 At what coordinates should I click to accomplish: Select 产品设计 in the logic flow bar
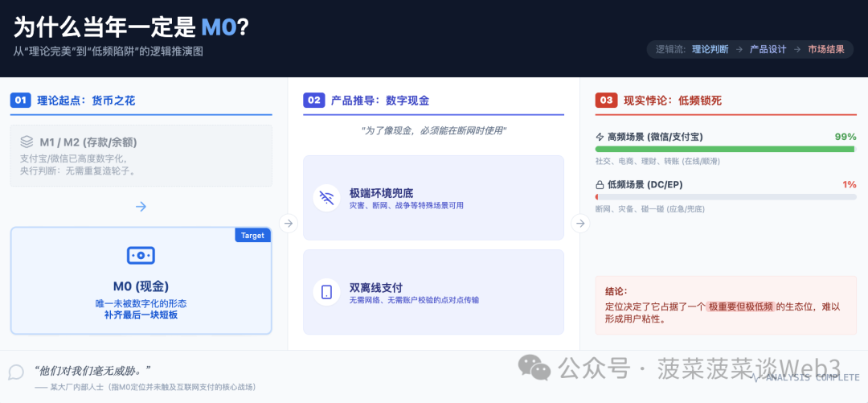(768, 49)
